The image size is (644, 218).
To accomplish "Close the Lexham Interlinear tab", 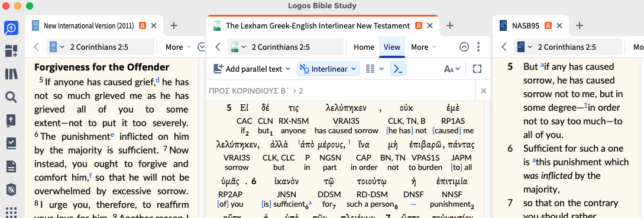I will coord(430,25).
